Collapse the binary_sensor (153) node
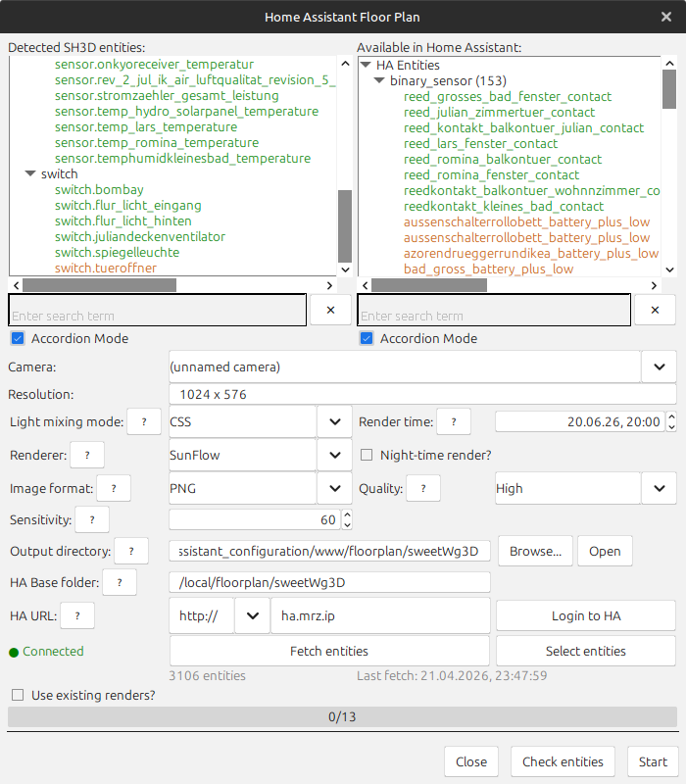Screen dimensions: 686x784 [379, 80]
